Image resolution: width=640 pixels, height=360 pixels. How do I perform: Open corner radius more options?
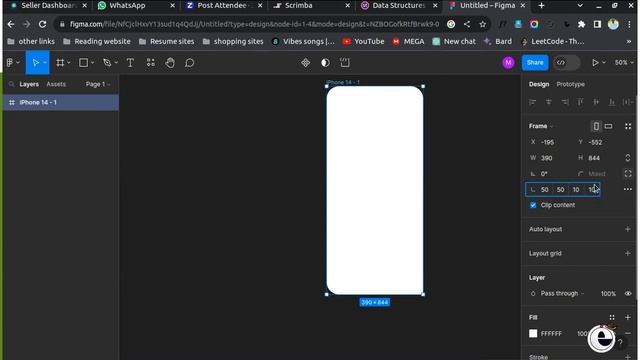628,189
